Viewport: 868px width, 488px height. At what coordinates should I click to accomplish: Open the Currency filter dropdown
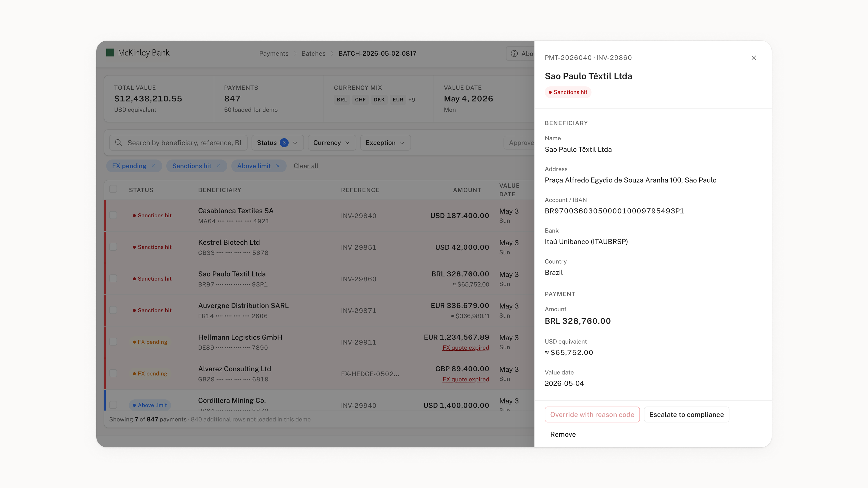point(332,143)
